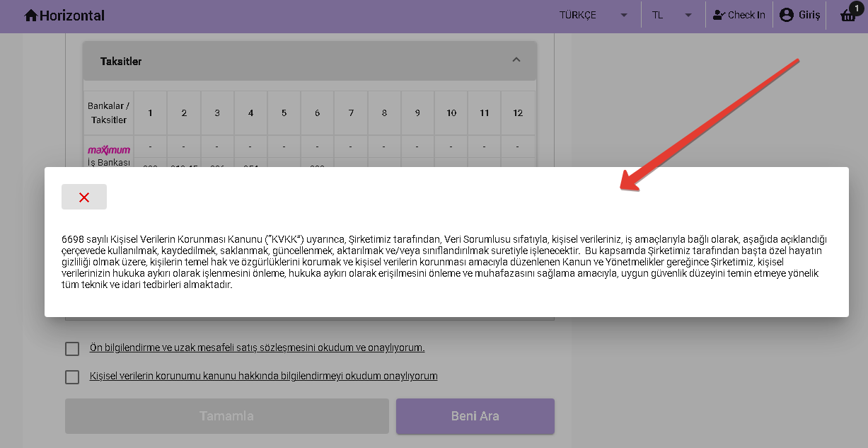Screen dimensions: 868x448
Task: Tick the distance sales agreement checkbox
Action: tap(72, 348)
